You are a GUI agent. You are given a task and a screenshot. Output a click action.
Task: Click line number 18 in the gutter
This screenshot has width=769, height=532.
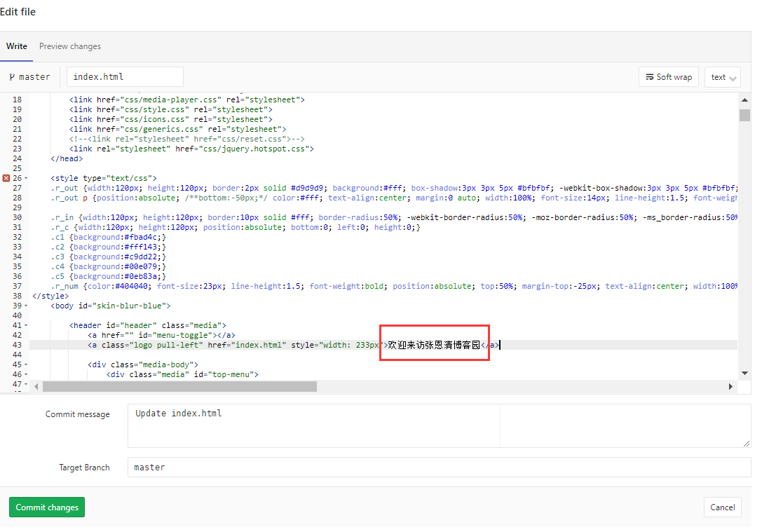tap(16, 99)
